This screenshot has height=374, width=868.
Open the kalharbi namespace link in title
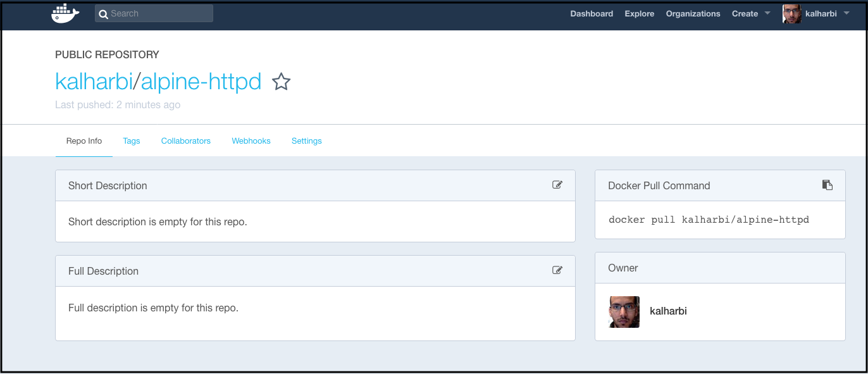(x=94, y=82)
